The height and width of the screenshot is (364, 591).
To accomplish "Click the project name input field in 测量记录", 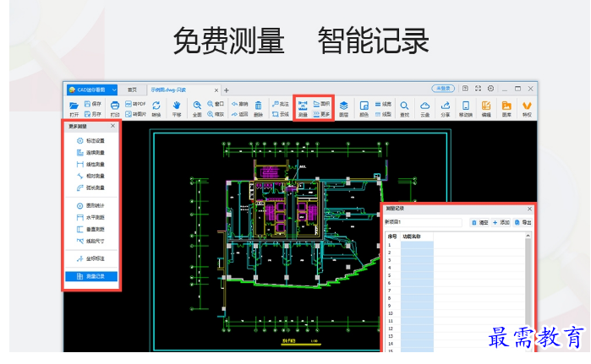I will 423,222.
